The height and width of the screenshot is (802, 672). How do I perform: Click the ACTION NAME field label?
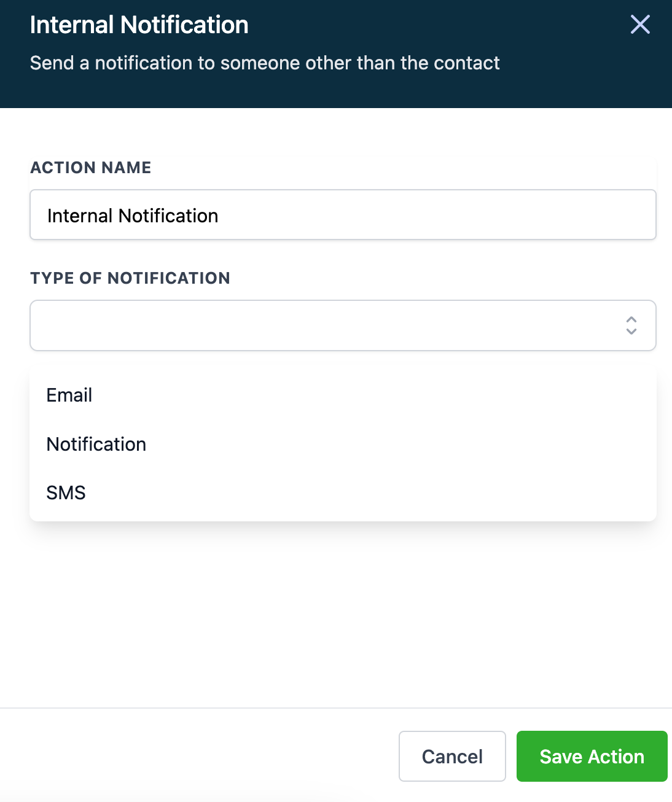(91, 168)
